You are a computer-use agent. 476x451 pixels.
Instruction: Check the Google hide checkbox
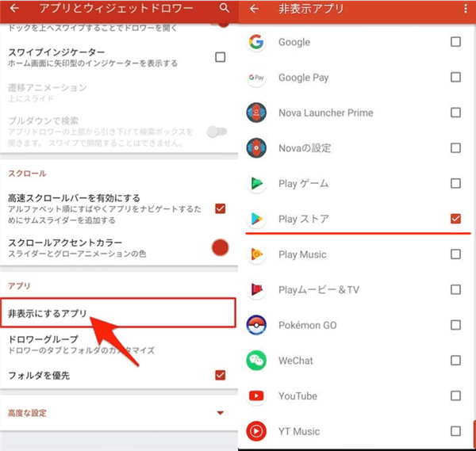tap(455, 42)
